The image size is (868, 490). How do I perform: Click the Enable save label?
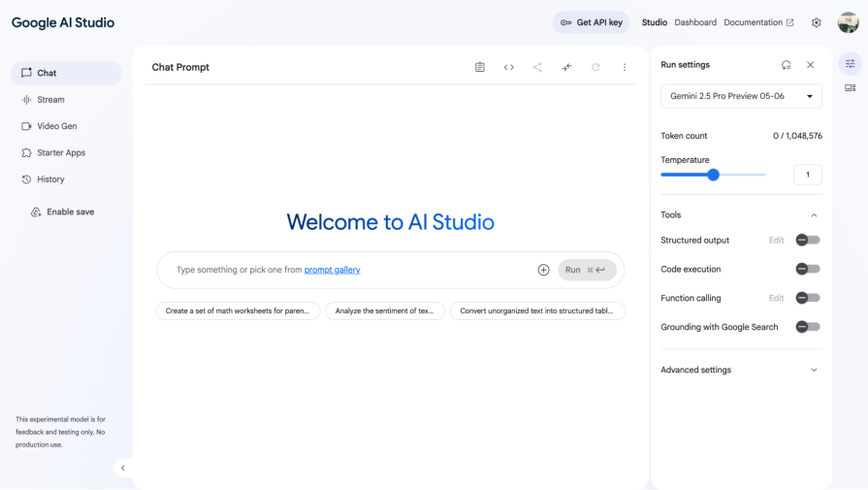pos(70,212)
